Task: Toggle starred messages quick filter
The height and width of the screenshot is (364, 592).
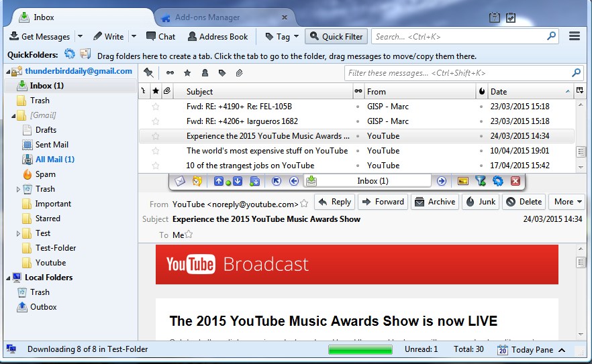Action: pyautogui.click(x=187, y=73)
